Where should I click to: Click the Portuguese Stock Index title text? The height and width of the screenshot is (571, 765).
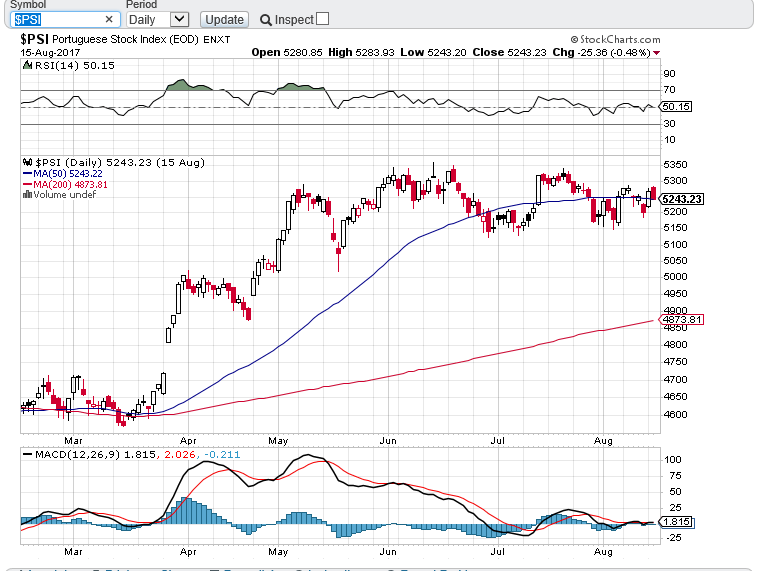point(125,40)
